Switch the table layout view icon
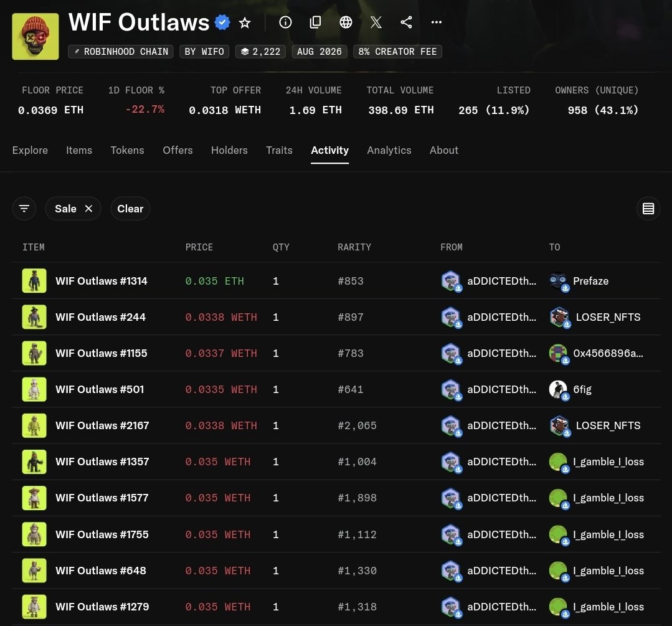This screenshot has height=626, width=672. 648,209
